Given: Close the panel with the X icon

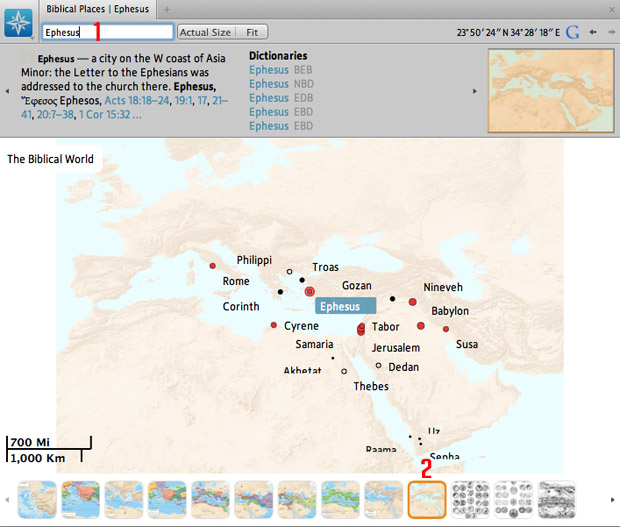Looking at the screenshot, I should coord(611,8).
